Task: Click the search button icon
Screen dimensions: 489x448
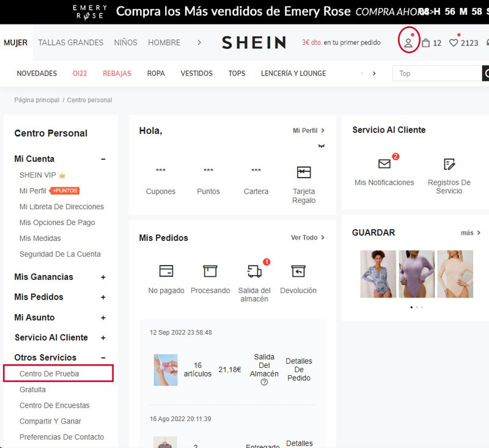Action: coord(485,73)
